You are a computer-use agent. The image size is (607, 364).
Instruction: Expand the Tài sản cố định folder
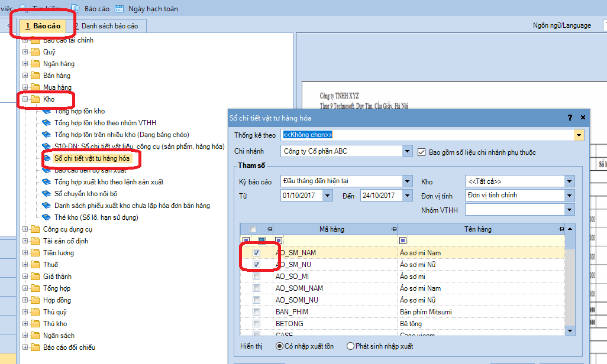[x=25, y=241]
